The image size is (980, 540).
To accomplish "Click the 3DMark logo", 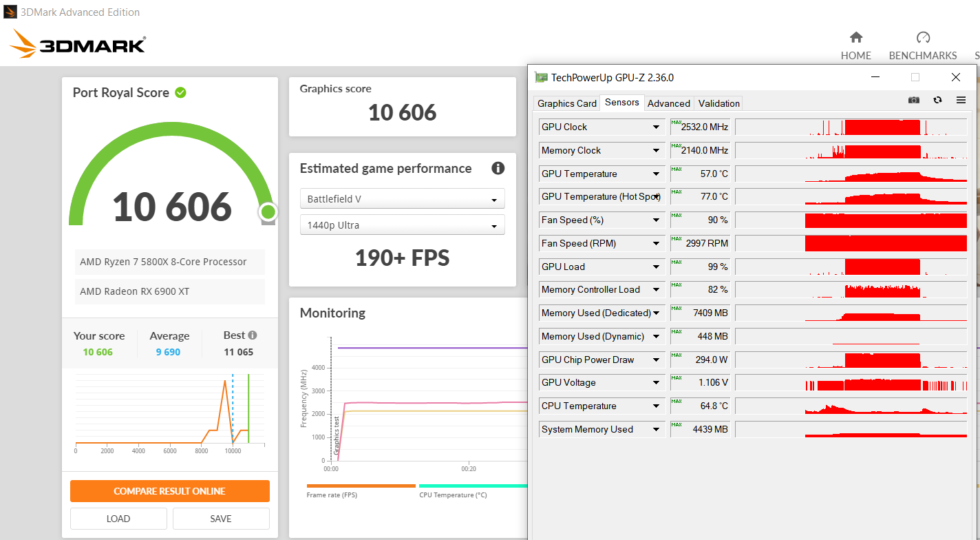I will 77,45.
